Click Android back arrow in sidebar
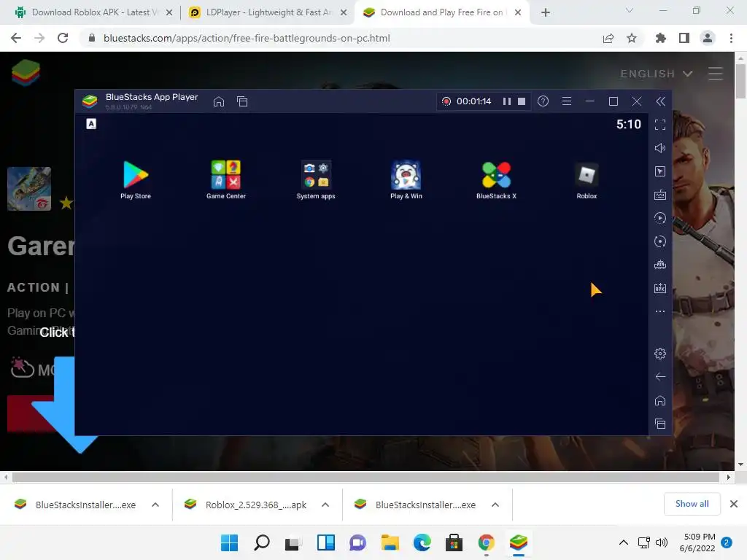 (659, 377)
